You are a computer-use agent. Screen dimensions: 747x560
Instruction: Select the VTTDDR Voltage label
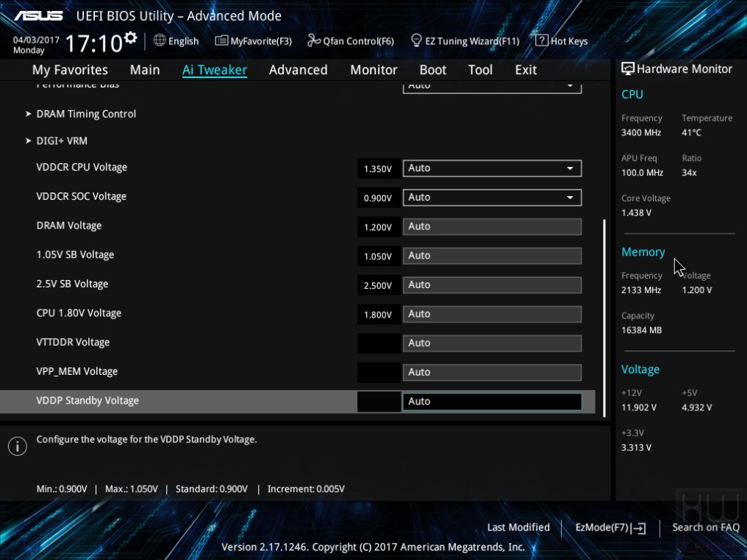coord(73,342)
